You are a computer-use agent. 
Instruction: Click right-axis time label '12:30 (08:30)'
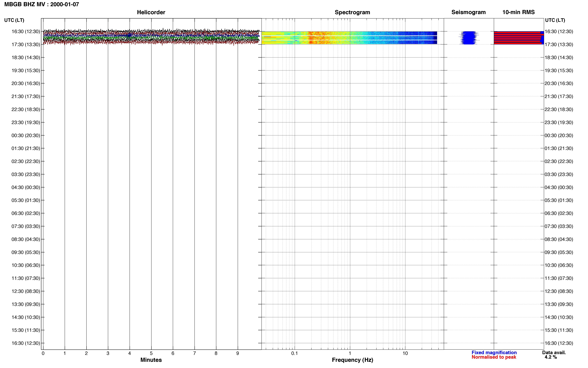(x=559, y=291)
